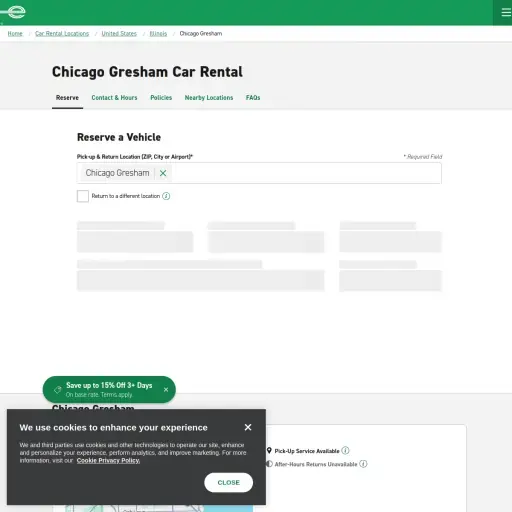
Task: Click the Reserve a Vehicle heading
Action: coord(119,137)
